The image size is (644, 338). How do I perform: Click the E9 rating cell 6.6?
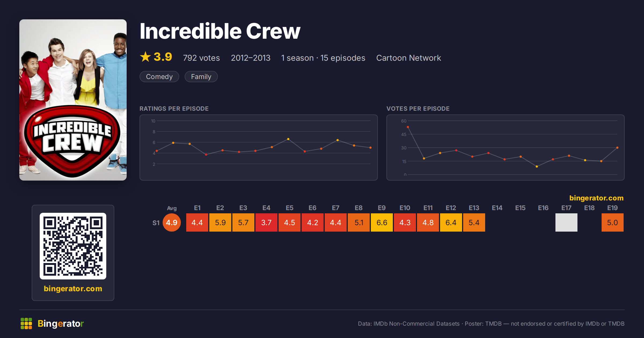point(382,222)
